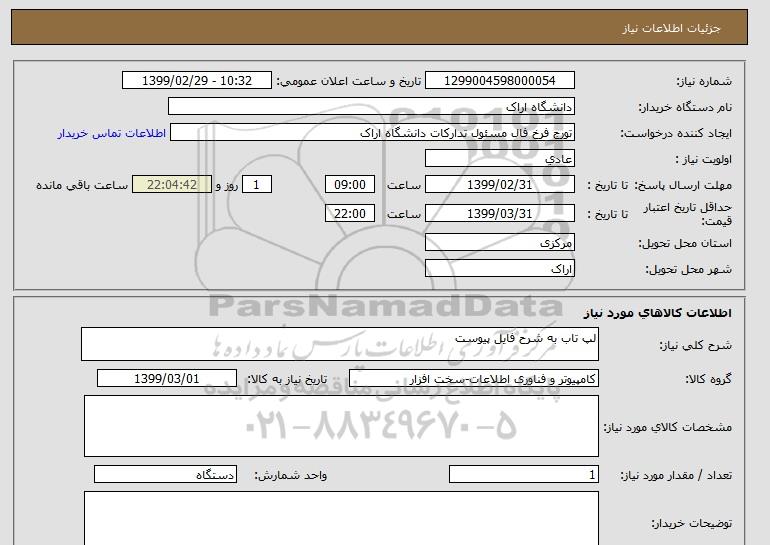Click the request creator field تورج فرخ فال

pos(372,133)
